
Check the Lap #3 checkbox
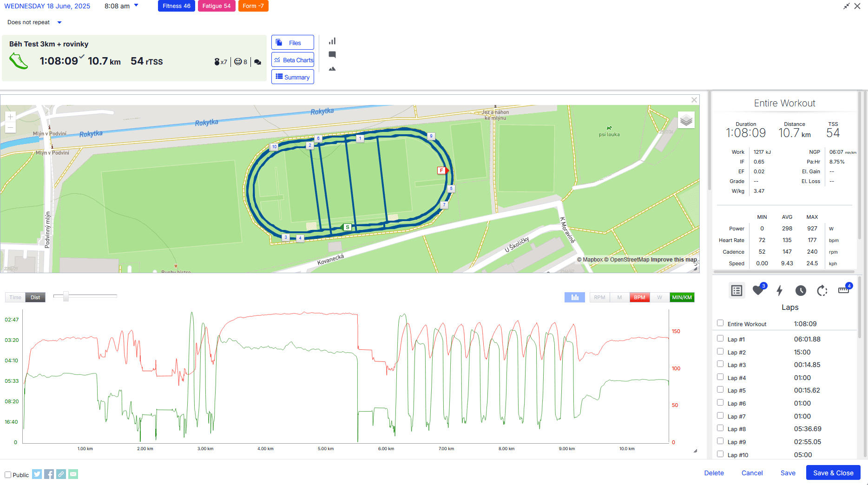720,364
